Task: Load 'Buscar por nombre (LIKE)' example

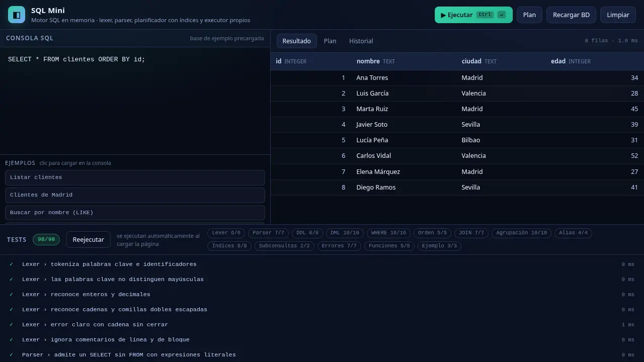Action: pyautogui.click(x=135, y=213)
